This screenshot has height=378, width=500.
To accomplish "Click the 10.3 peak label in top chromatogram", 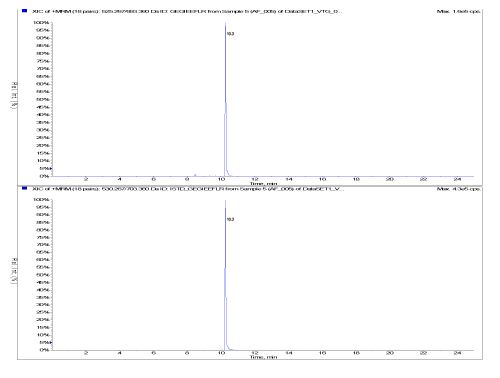I will tap(230, 34).
